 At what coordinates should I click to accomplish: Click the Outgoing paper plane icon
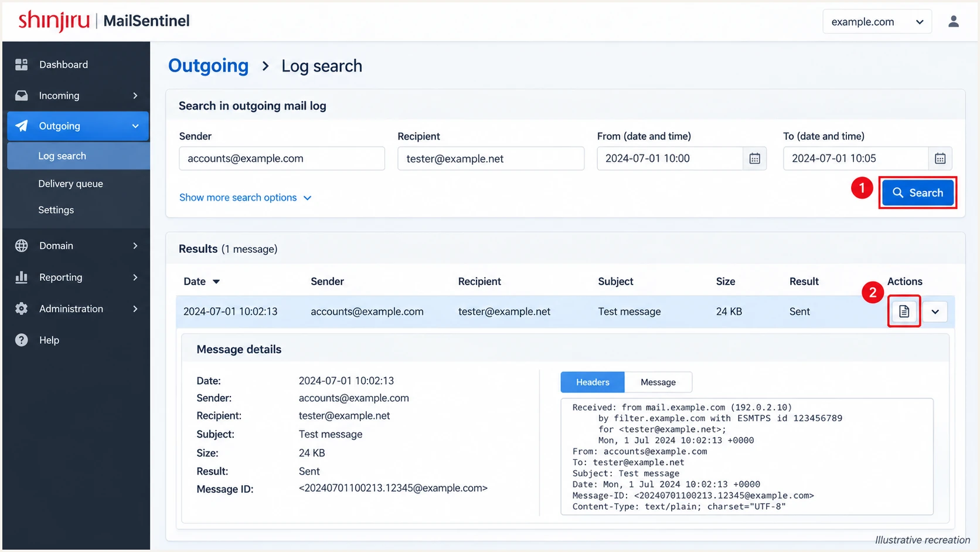22,126
